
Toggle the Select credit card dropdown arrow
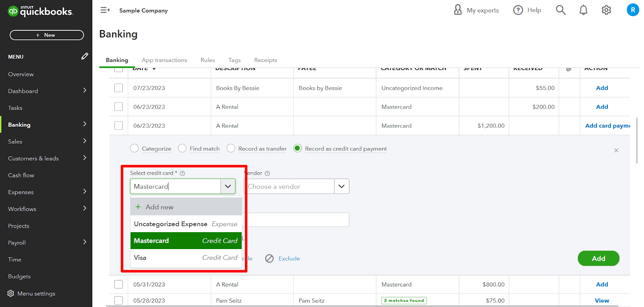tap(228, 186)
